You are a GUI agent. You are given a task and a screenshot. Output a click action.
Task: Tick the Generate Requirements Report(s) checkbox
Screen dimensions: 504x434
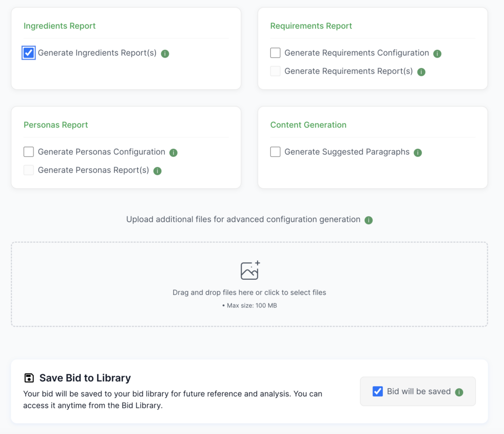(275, 71)
